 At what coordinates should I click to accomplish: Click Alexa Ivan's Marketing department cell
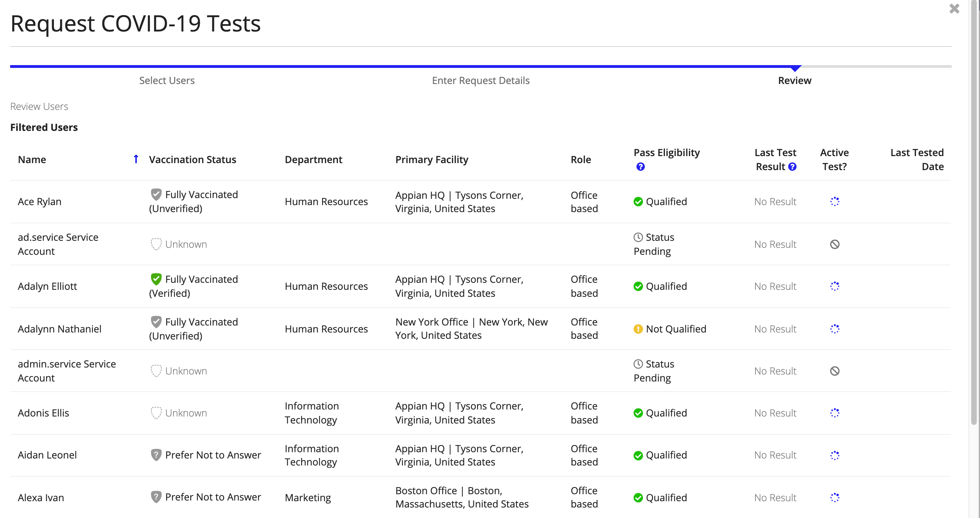coord(308,497)
